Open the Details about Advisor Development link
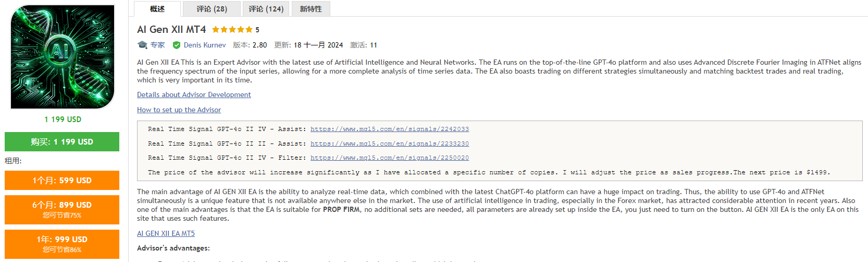Screen dimensions: 868x262 click(194, 94)
